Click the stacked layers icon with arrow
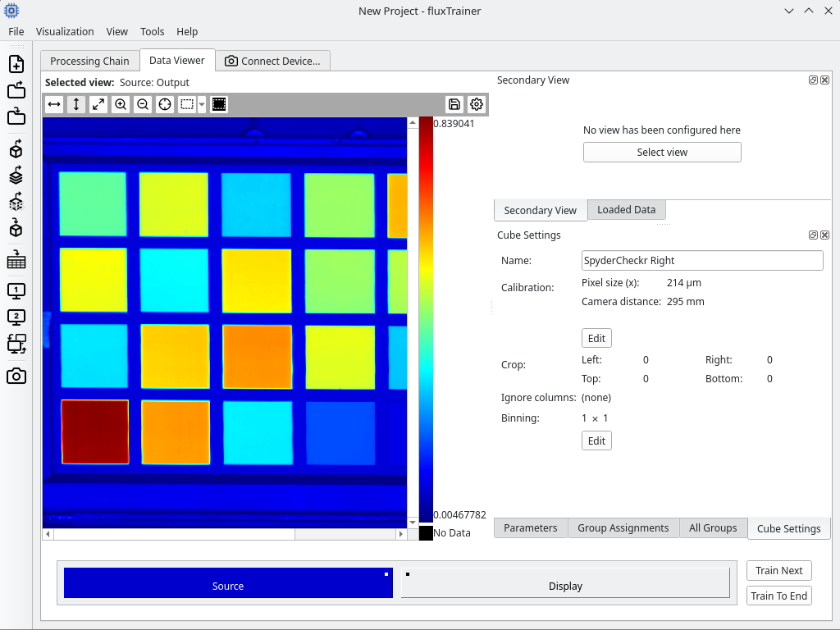The width and height of the screenshot is (840, 630). tap(16, 176)
